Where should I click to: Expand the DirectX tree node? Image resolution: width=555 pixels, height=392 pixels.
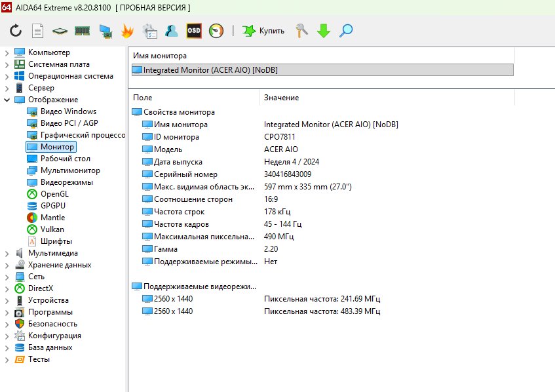7,288
